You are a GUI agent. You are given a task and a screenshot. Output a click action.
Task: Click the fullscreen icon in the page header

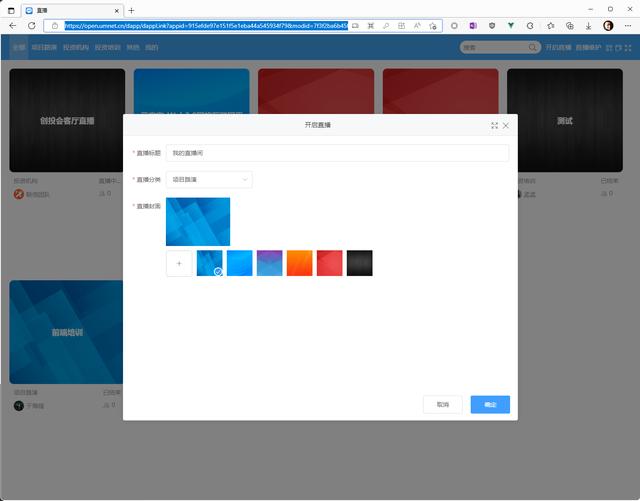(x=628, y=48)
